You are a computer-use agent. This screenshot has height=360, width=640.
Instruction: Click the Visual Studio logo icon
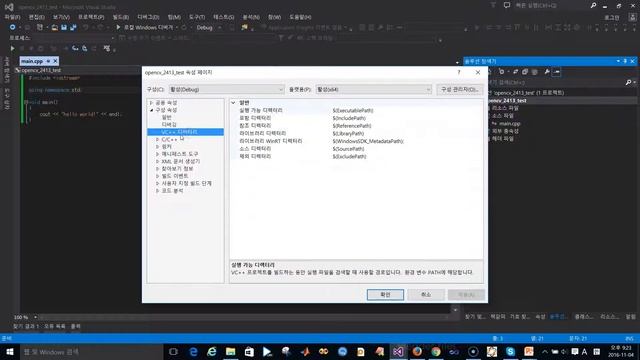(x=9, y=7)
